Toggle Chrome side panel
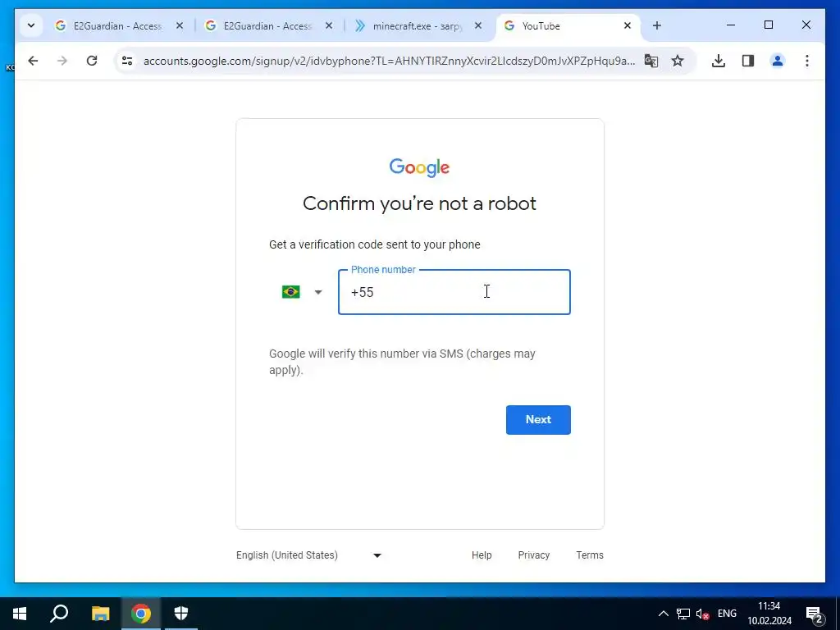The height and width of the screenshot is (630, 840). (x=748, y=61)
